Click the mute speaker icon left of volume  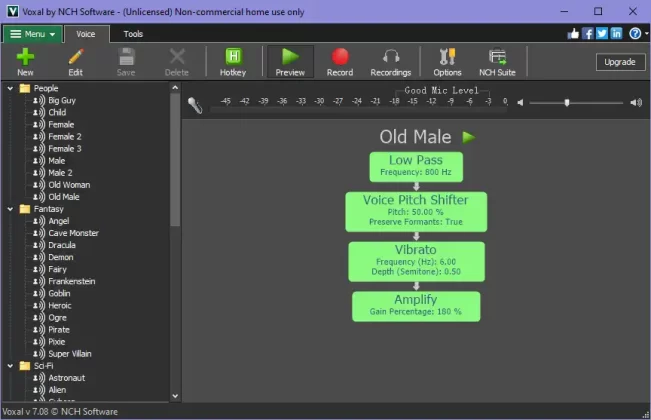520,103
